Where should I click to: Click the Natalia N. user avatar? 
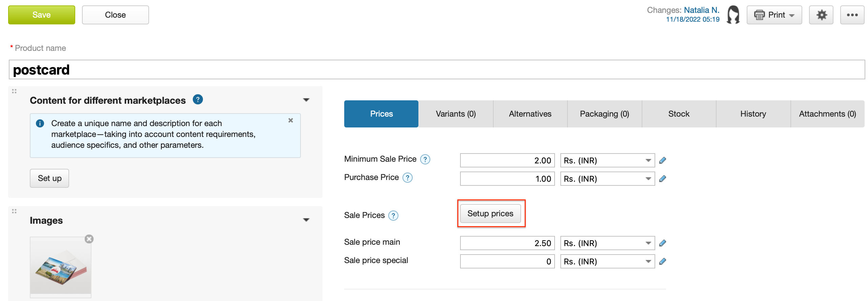point(733,15)
